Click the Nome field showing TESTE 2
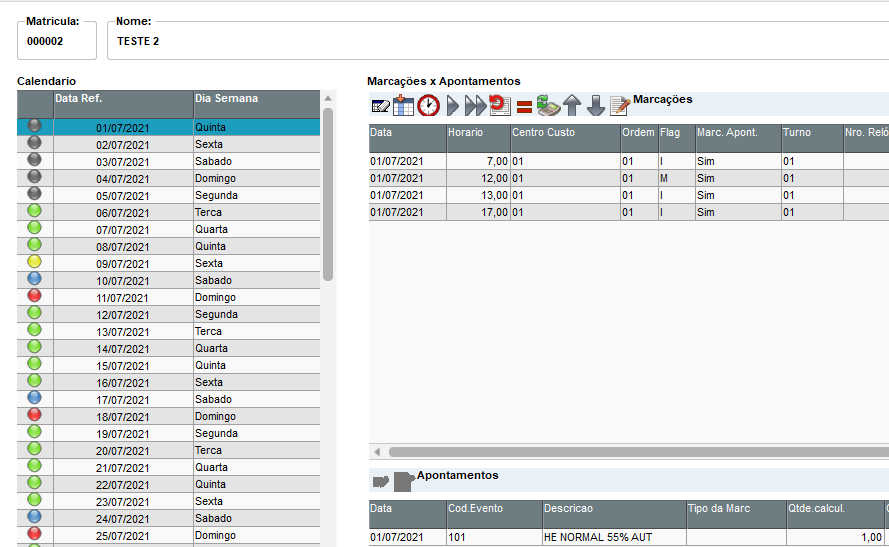Image resolution: width=889 pixels, height=547 pixels. (x=498, y=41)
